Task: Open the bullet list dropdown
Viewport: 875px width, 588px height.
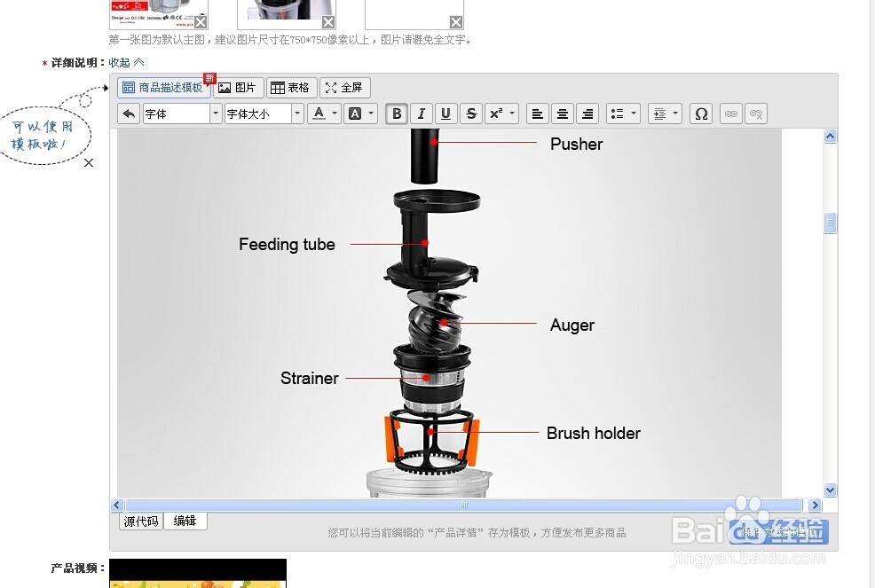Action: 623,114
